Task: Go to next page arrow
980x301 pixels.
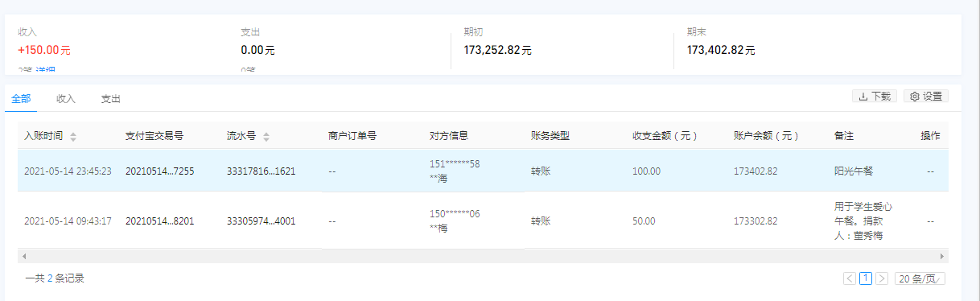Action: 882,278
